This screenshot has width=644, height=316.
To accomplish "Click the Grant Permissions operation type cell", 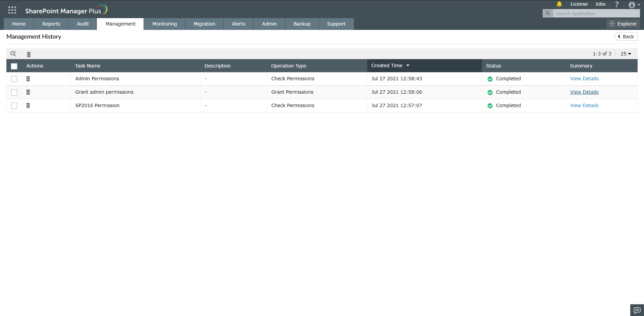I will 292,92.
